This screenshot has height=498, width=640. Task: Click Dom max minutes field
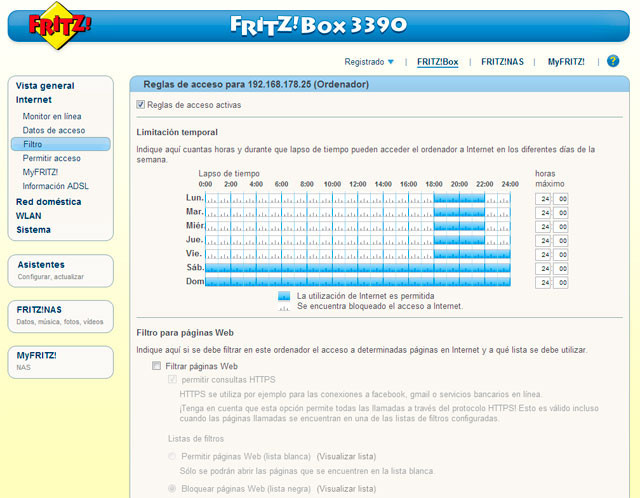pos(561,282)
